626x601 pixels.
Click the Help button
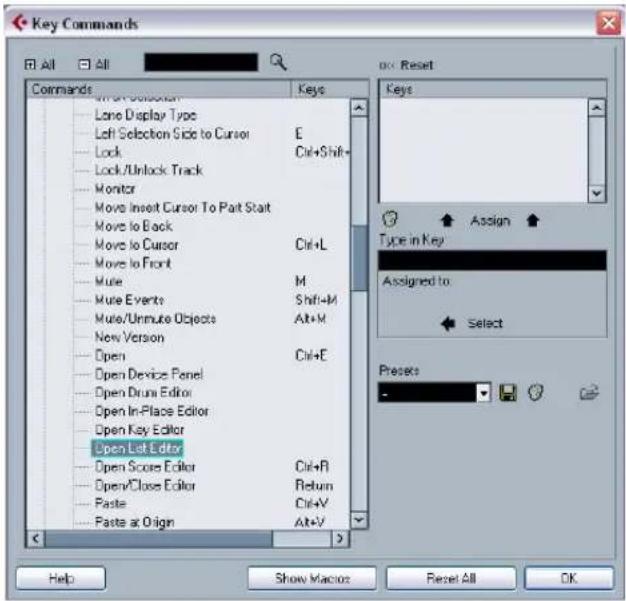[61, 578]
